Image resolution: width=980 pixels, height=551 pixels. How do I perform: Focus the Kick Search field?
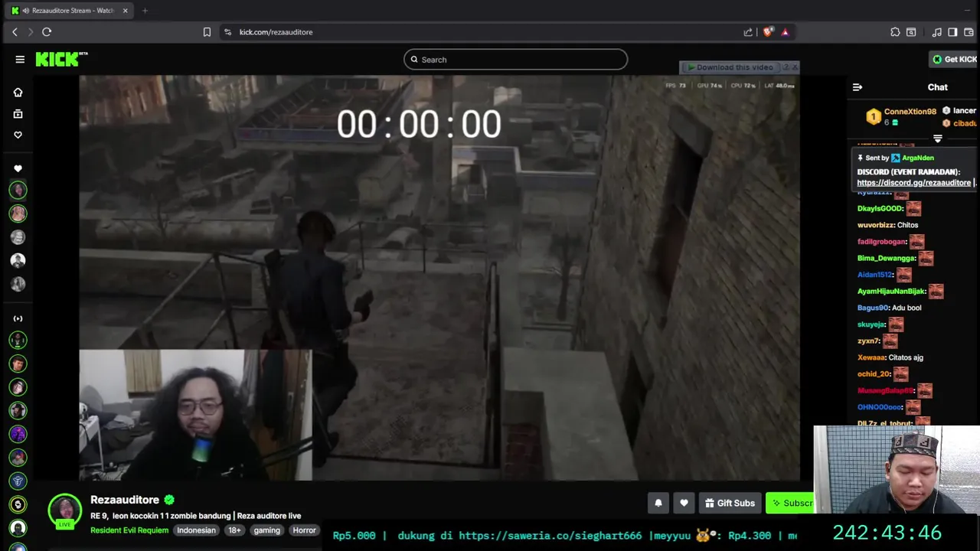[515, 59]
